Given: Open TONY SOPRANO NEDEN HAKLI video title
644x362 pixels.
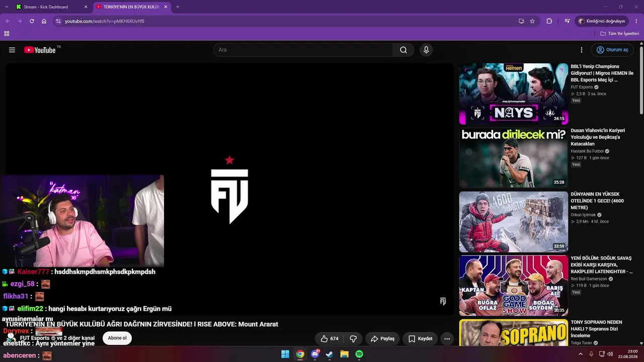Looking at the screenshot, I should pyautogui.click(x=597, y=329).
